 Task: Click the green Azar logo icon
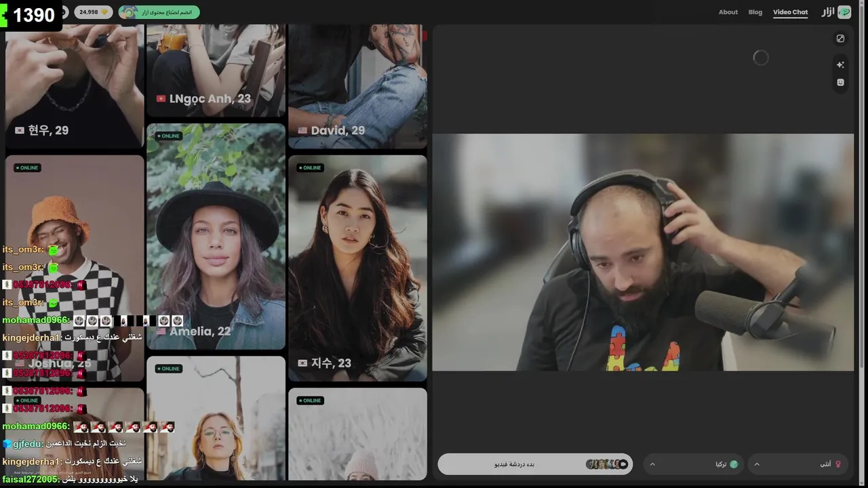(844, 12)
